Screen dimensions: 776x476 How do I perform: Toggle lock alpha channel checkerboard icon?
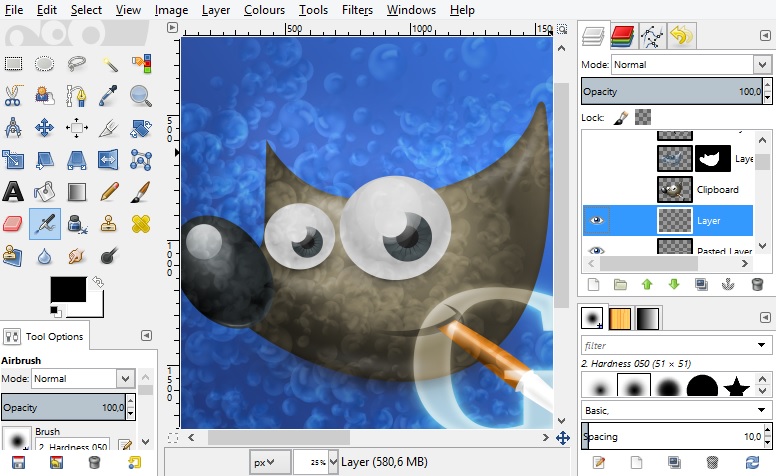pyautogui.click(x=643, y=117)
